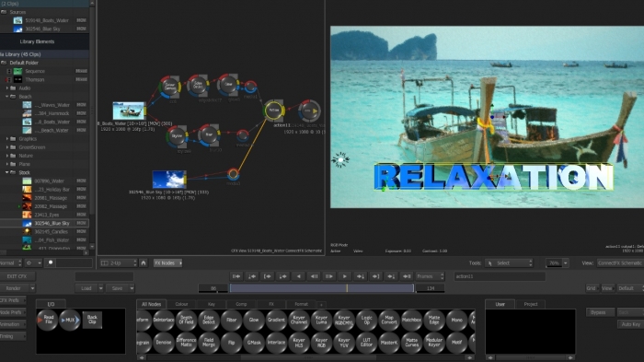
Task: Select the Glow node button in node bin
Action: point(253,320)
